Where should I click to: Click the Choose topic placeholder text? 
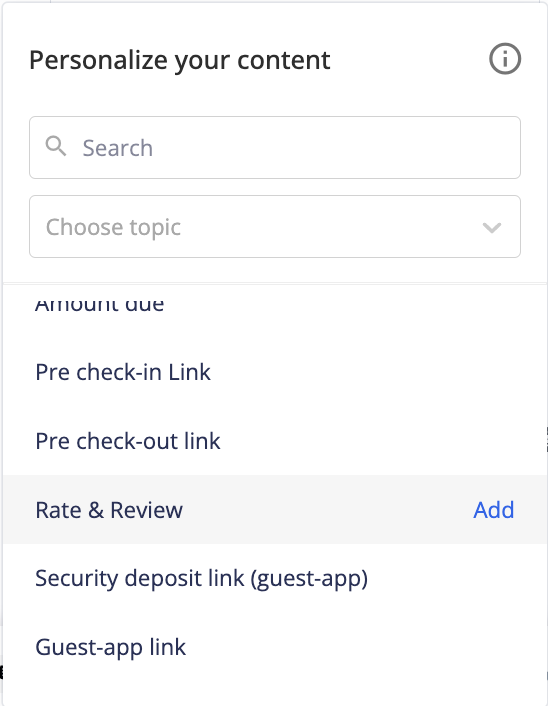(x=113, y=227)
